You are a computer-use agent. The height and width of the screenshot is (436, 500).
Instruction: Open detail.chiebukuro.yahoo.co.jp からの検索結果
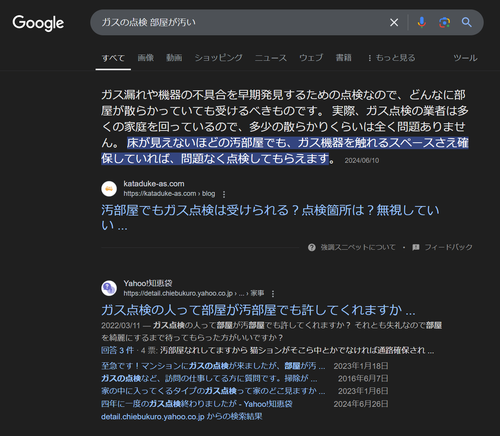coord(182,417)
